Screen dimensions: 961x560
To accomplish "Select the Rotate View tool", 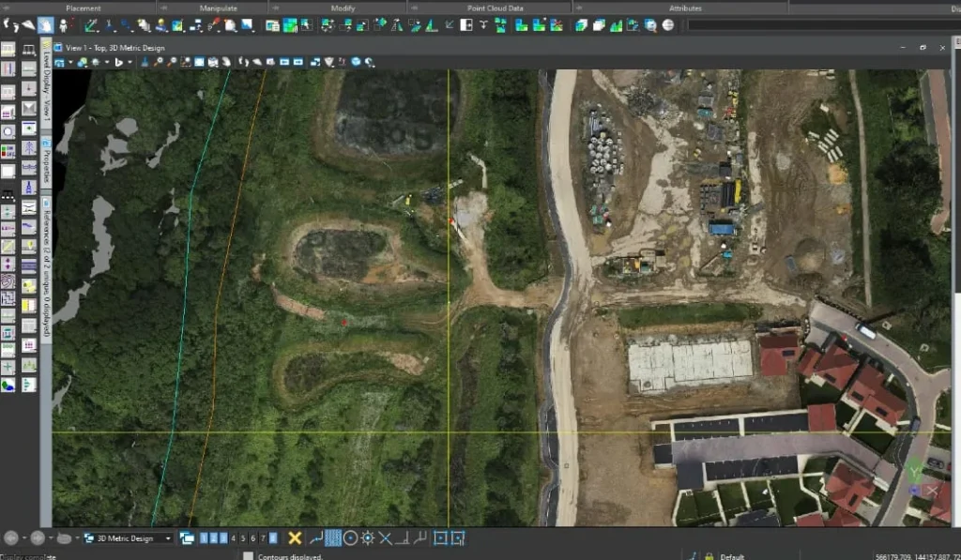I will [x=212, y=61].
